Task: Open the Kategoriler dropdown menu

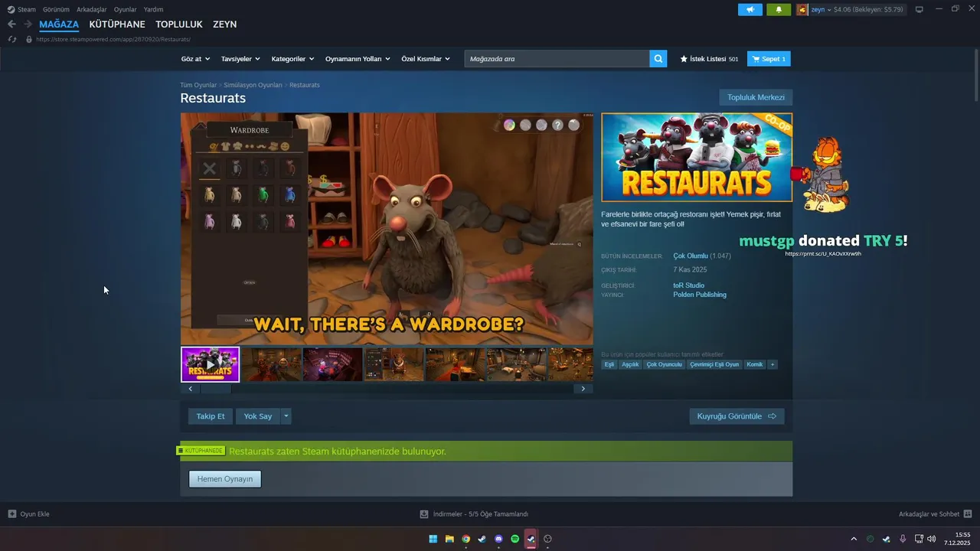Action: [292, 59]
